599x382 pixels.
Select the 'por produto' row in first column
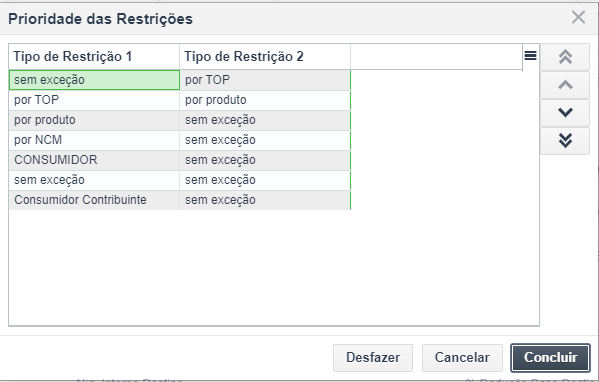pos(94,120)
